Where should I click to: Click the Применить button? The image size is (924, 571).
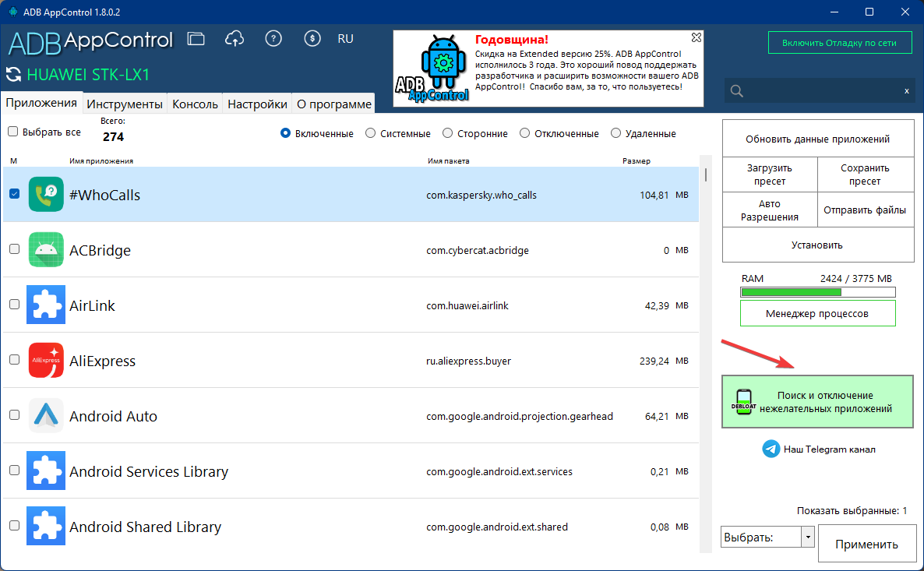tap(867, 544)
